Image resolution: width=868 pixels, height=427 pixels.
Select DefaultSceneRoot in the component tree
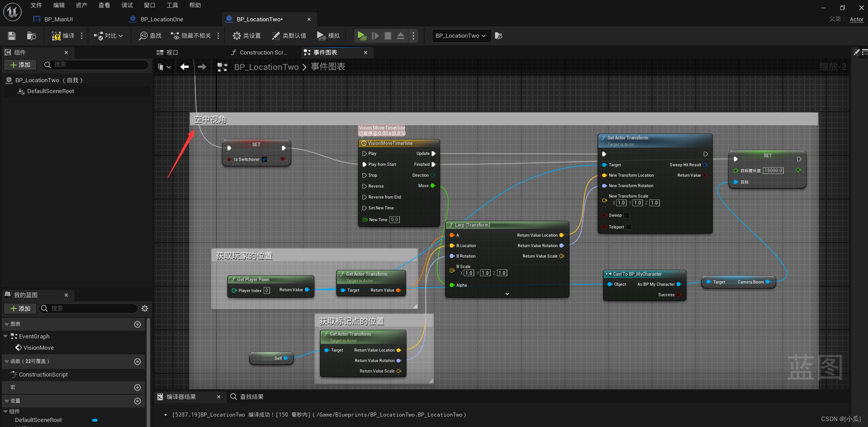click(50, 91)
